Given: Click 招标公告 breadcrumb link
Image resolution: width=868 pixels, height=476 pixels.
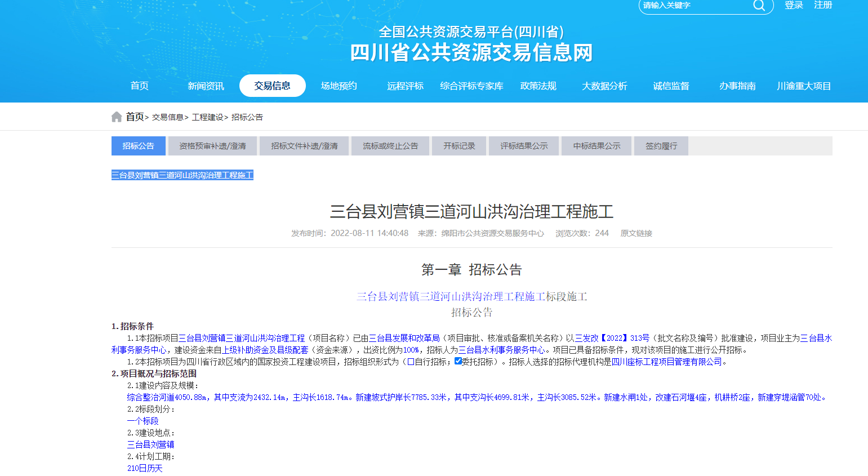Looking at the screenshot, I should tap(247, 117).
